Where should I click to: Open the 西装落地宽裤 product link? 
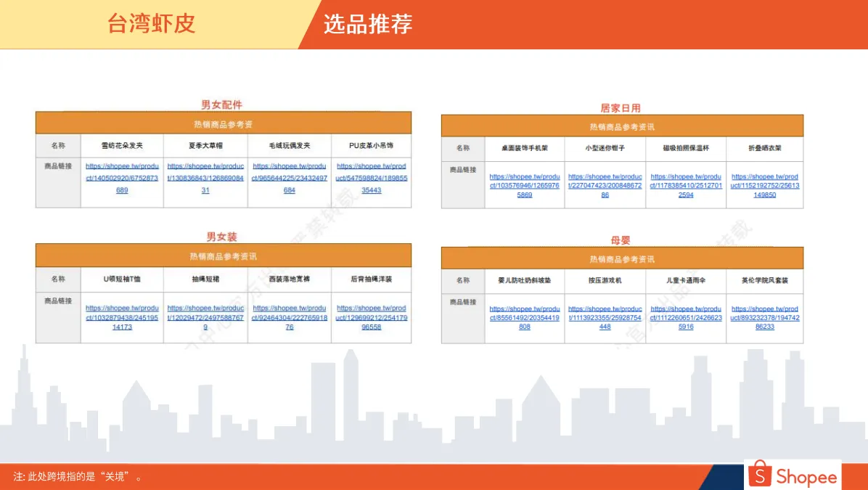(x=289, y=316)
